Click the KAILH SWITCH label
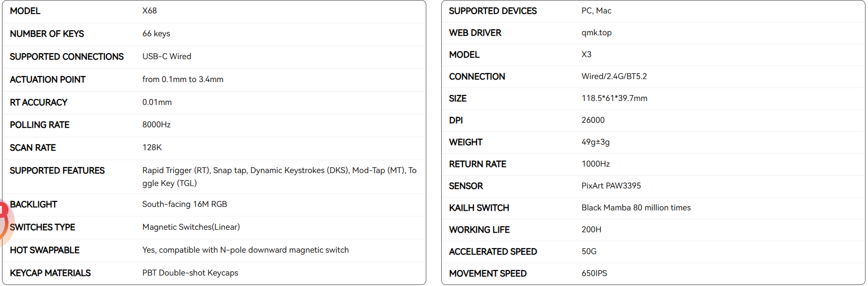This screenshot has height=286, width=868. tap(479, 208)
